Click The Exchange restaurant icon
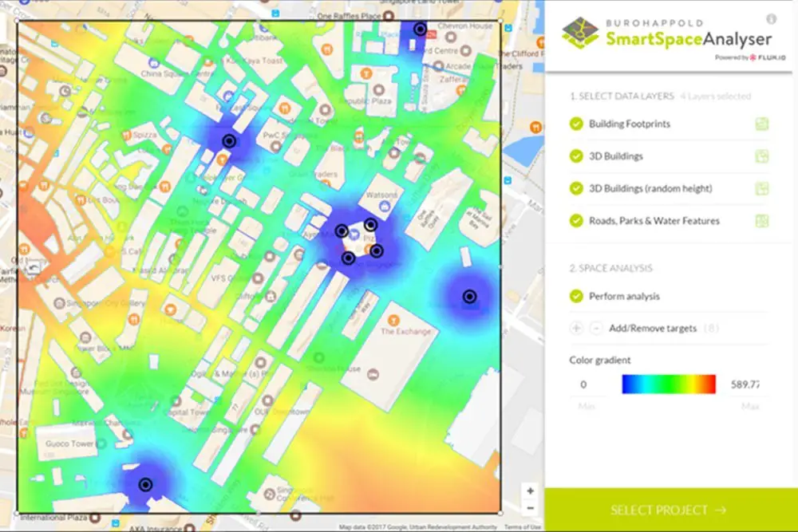798x532 pixels. point(393,321)
